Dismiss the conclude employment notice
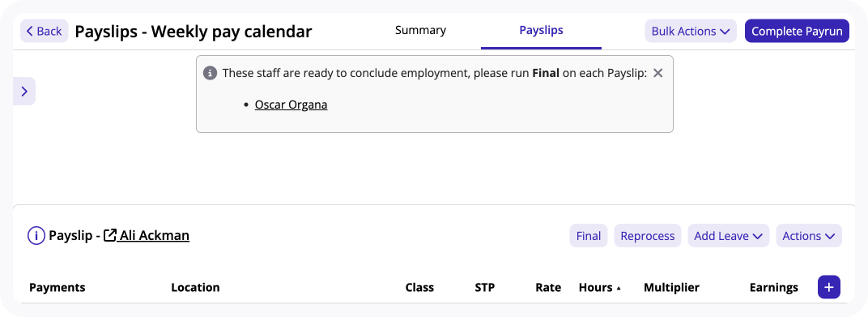Screen dimensions: 868x317 click(x=657, y=73)
